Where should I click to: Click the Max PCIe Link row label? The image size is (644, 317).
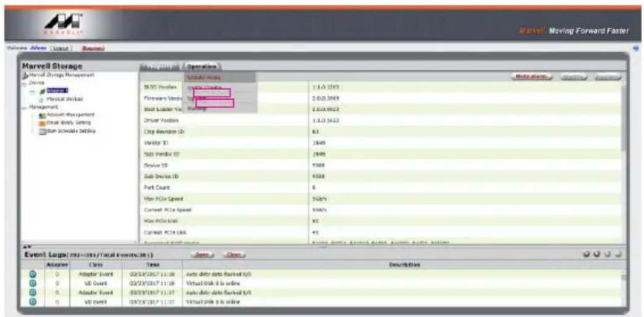[x=161, y=221]
